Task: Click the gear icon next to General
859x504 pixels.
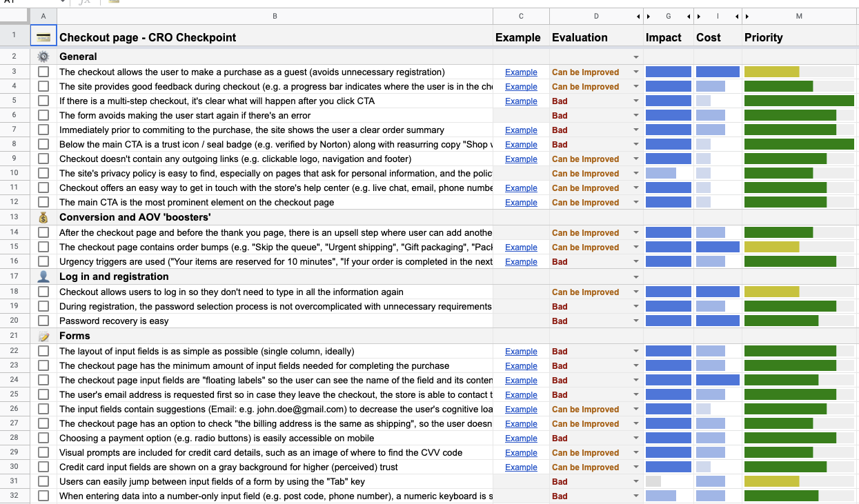Action: 43,57
